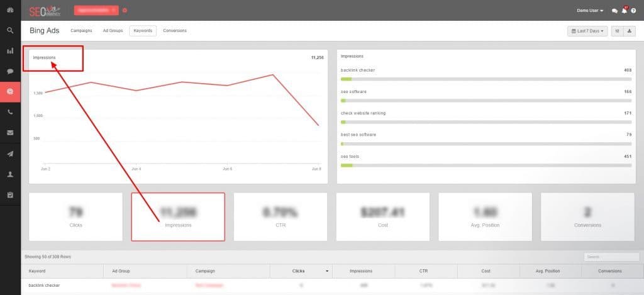Open the speech bubble sidebar icon
The width and height of the screenshot is (644, 295).
(10, 71)
